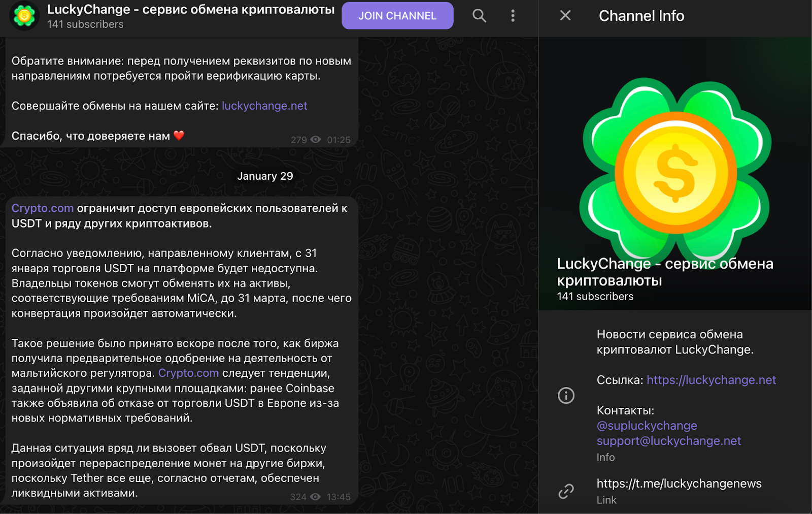Click the eye views icon next to 279
This screenshot has width=812, height=514.
[316, 140]
